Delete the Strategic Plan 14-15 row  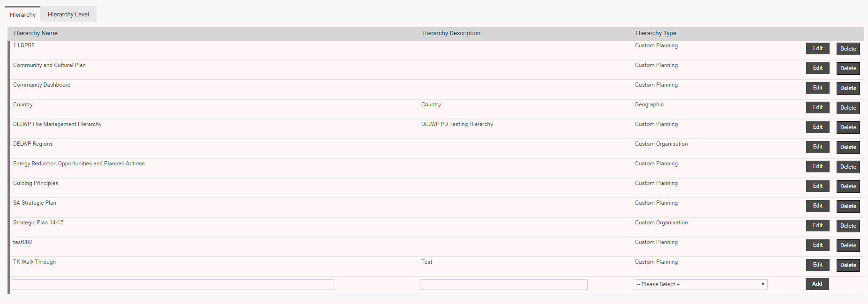[x=848, y=226]
